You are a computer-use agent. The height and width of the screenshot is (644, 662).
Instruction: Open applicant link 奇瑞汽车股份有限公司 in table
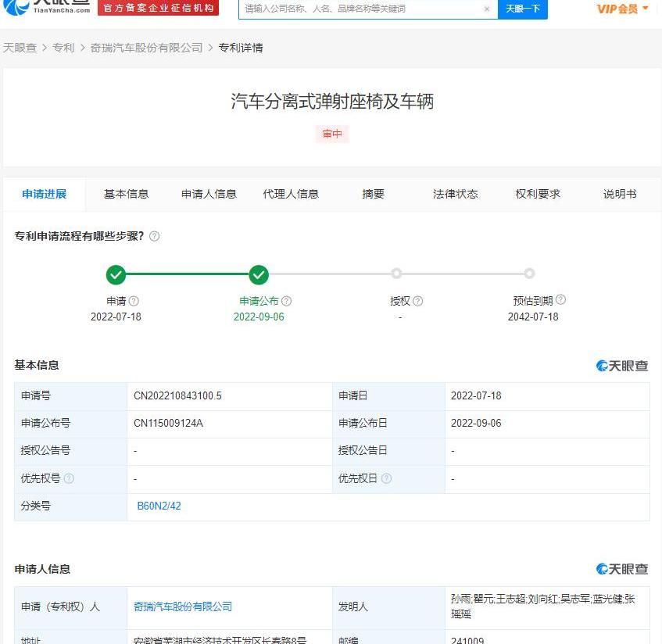click(183, 606)
